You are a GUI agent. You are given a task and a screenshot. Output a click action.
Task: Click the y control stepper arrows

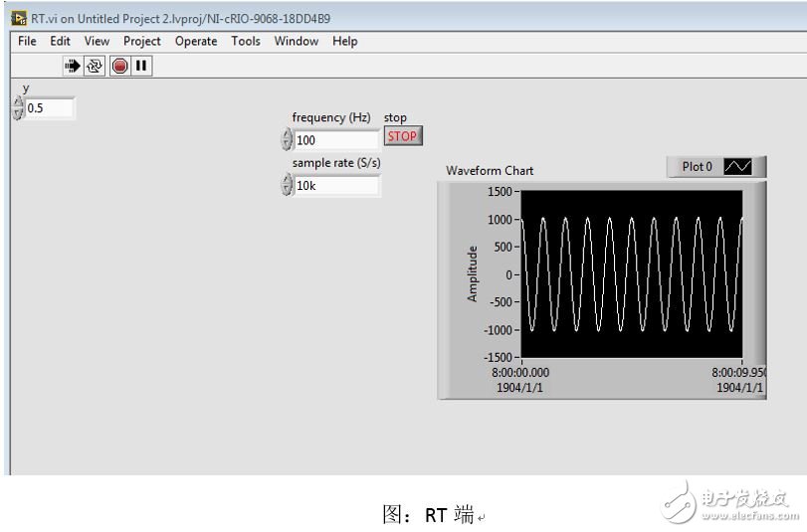[x=17, y=108]
